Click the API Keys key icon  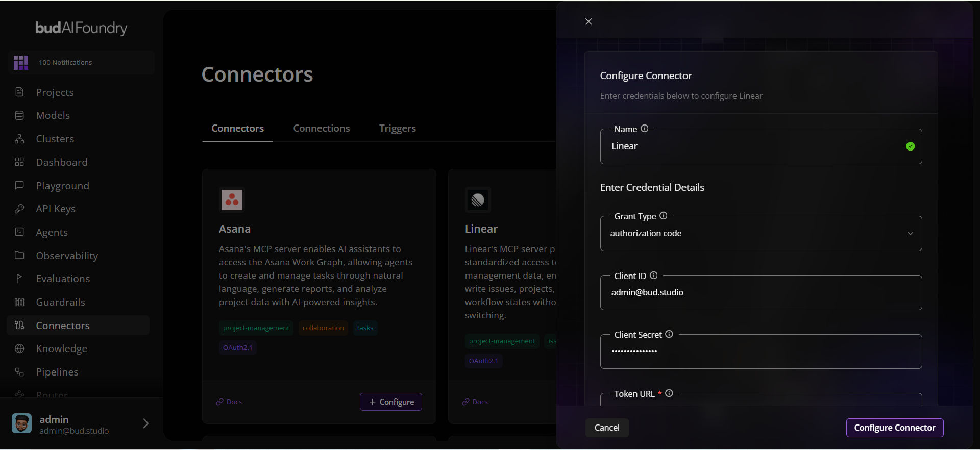tap(19, 209)
